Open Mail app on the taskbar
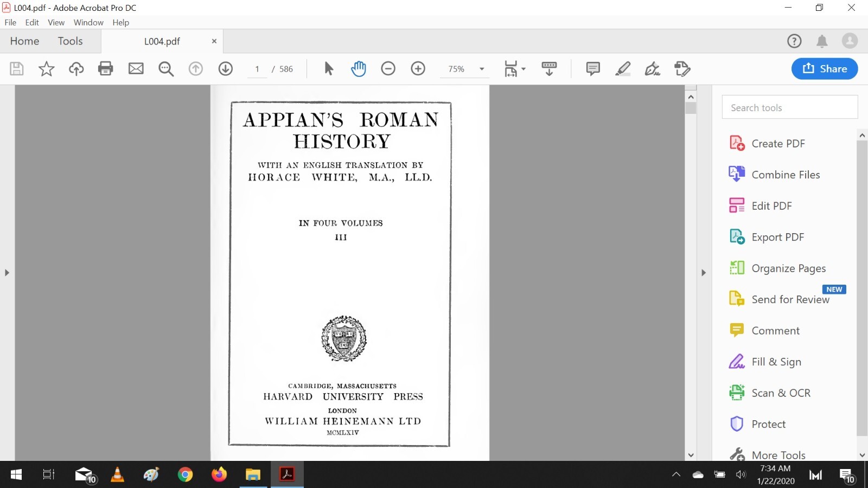 [85, 475]
